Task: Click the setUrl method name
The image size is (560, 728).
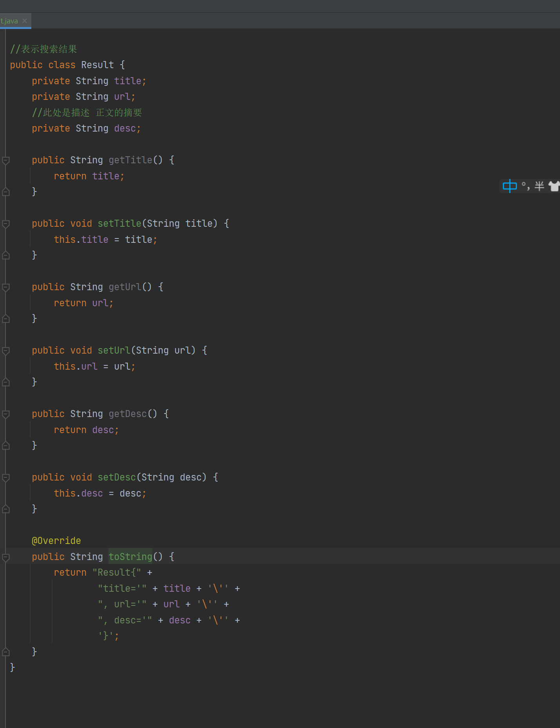Action: (114, 350)
